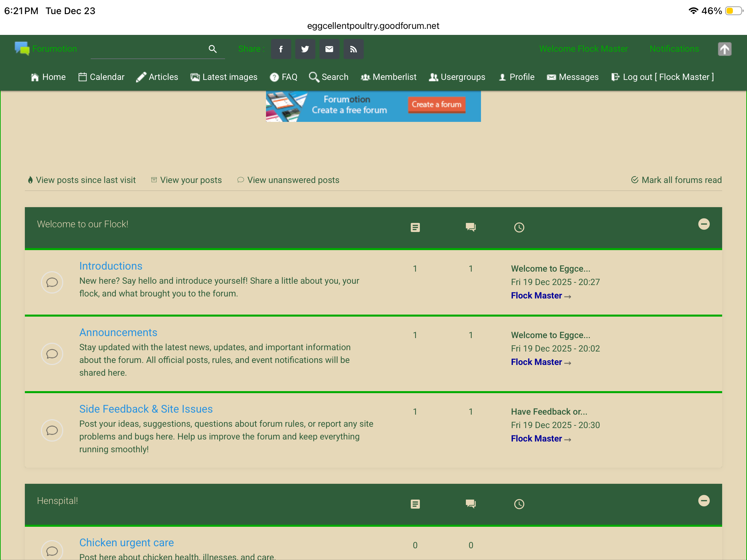747x560 pixels.
Task: Click the Twitter share icon
Action: coord(305,49)
